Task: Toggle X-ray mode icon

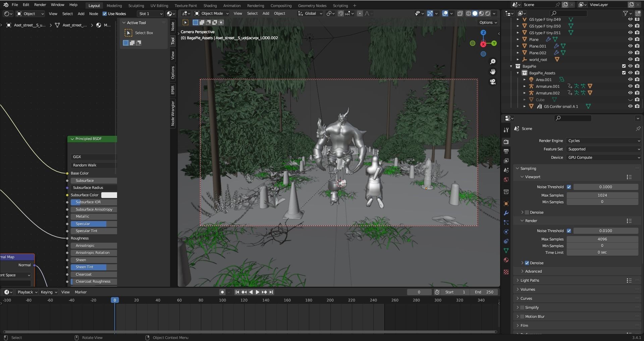Action: pos(460,13)
